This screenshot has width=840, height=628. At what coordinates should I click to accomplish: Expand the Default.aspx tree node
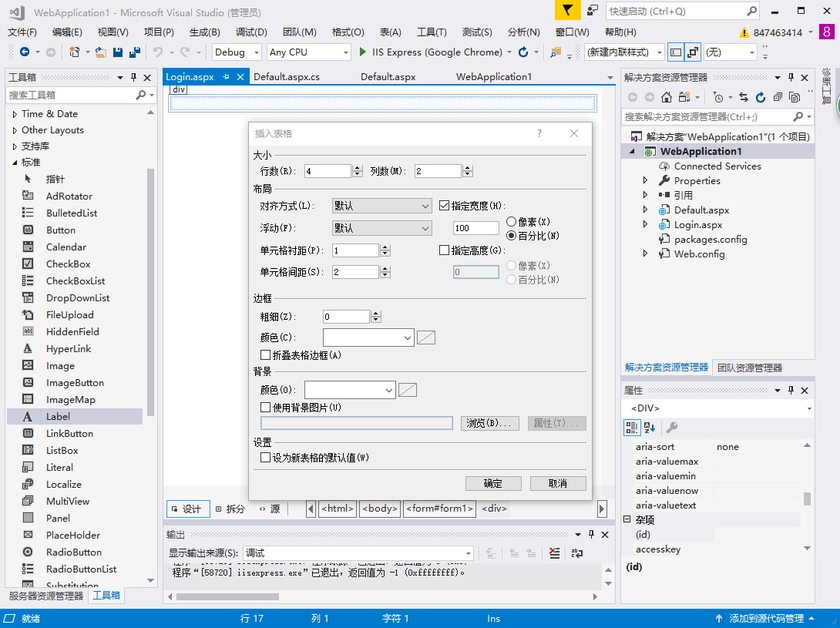coord(646,210)
